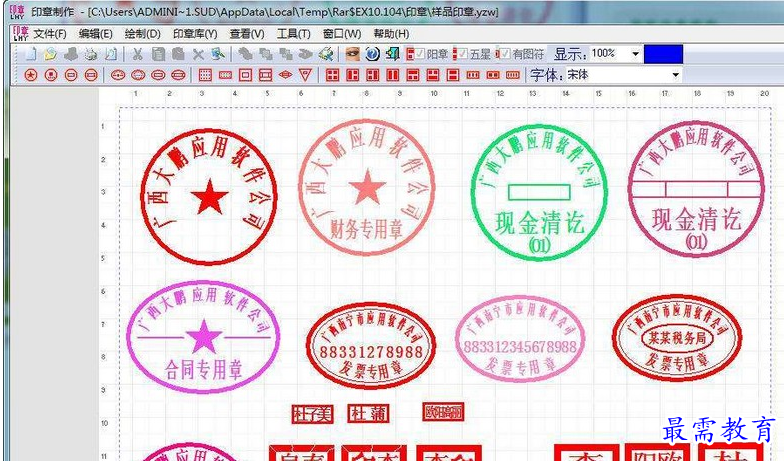784x461 pixels.
Task: Select the red 88331278988 invoice stamp
Action: (x=370, y=346)
